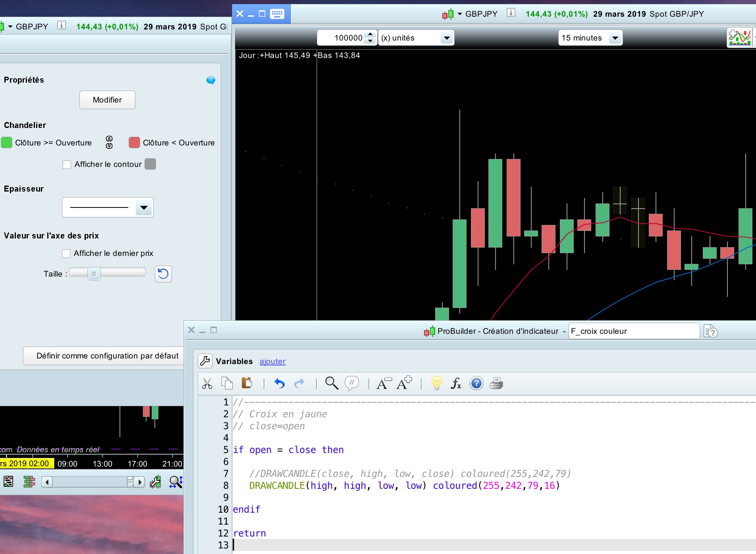Toggle the color link between candle colors
The height and width of the screenshot is (554, 756).
coord(109,142)
